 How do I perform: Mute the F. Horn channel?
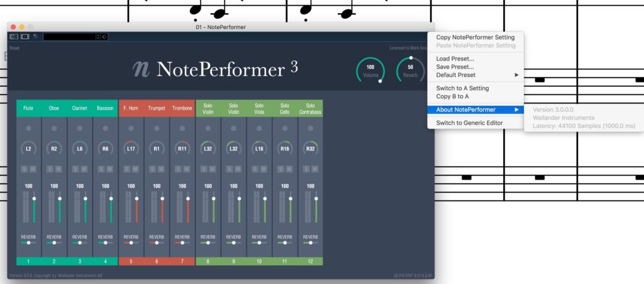coord(136,169)
